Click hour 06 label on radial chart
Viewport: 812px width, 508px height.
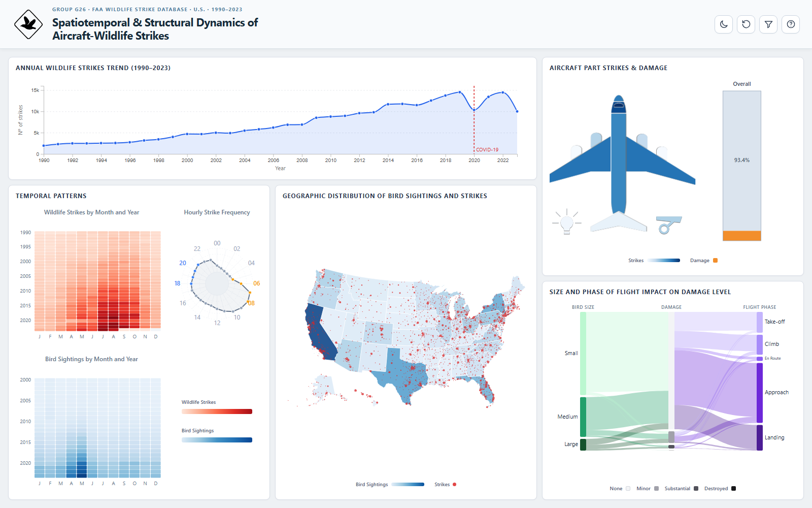point(257,283)
